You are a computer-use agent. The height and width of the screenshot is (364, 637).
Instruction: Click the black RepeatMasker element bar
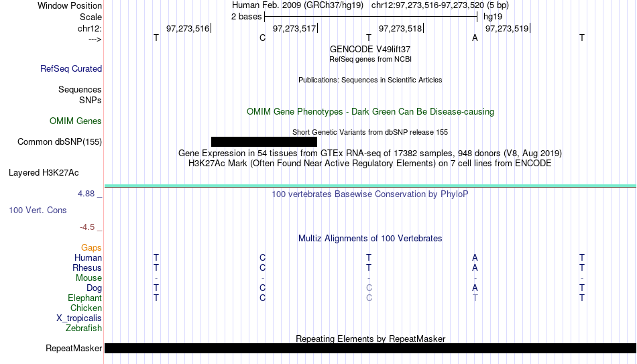[371, 348]
